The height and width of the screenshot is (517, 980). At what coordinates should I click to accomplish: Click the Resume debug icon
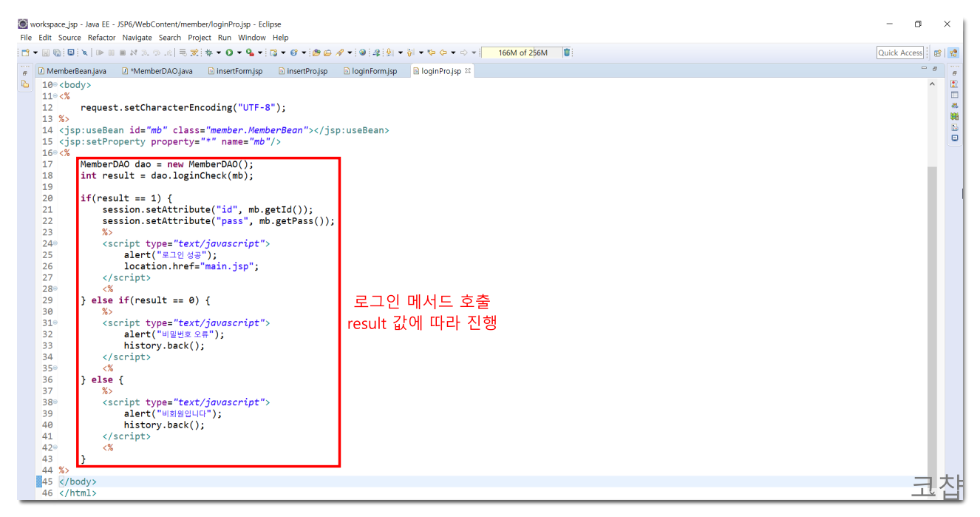tap(99, 53)
